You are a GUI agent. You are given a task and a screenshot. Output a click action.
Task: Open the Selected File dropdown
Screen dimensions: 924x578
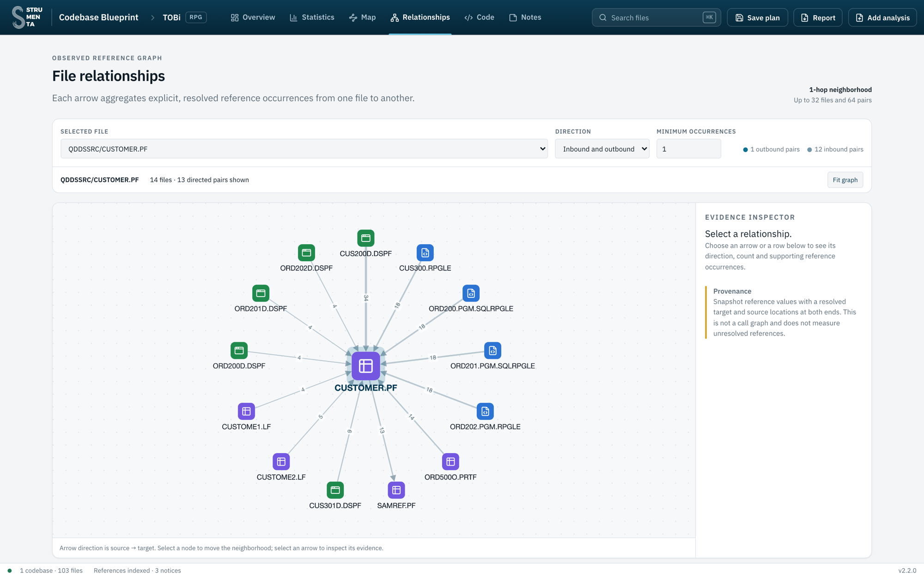(x=304, y=149)
